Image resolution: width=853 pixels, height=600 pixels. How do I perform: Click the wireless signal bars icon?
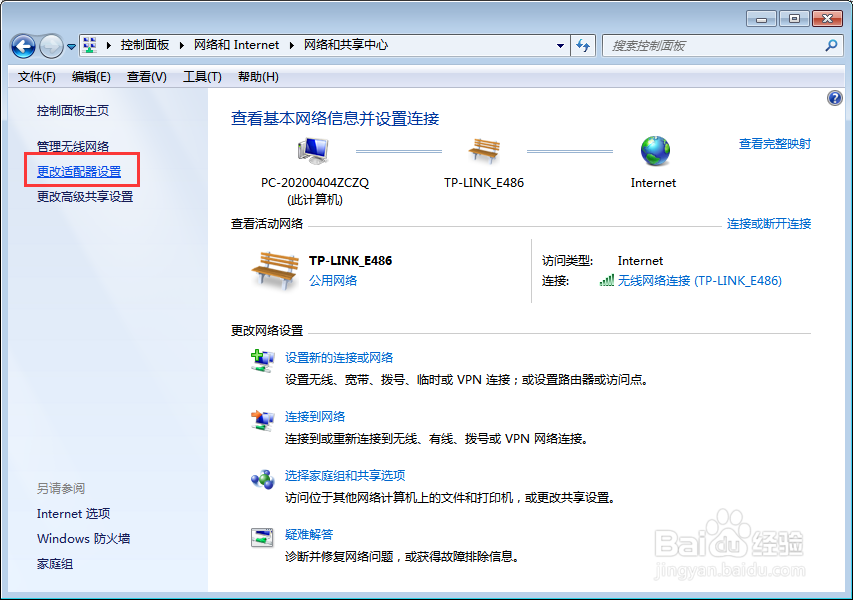click(607, 280)
